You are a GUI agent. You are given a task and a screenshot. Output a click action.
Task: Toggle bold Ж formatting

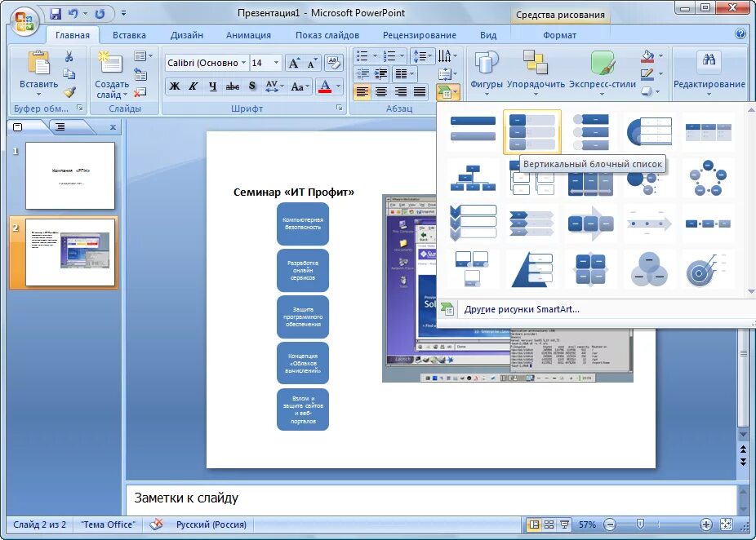175,86
